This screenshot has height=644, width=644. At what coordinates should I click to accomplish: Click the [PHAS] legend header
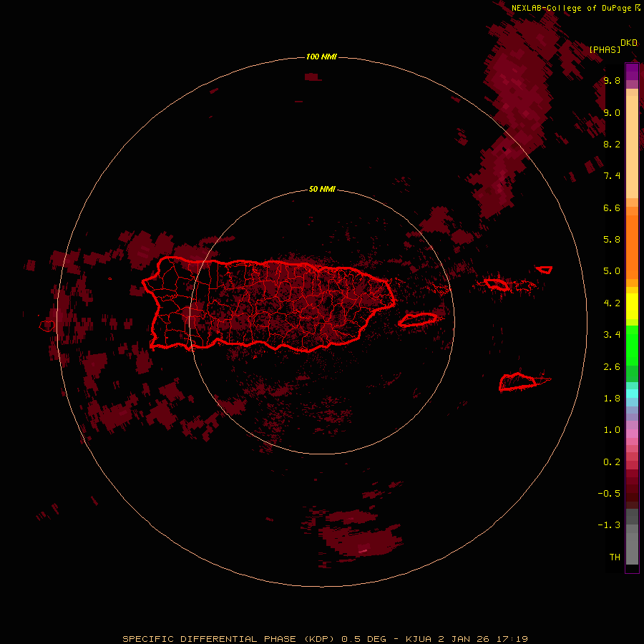(x=605, y=49)
